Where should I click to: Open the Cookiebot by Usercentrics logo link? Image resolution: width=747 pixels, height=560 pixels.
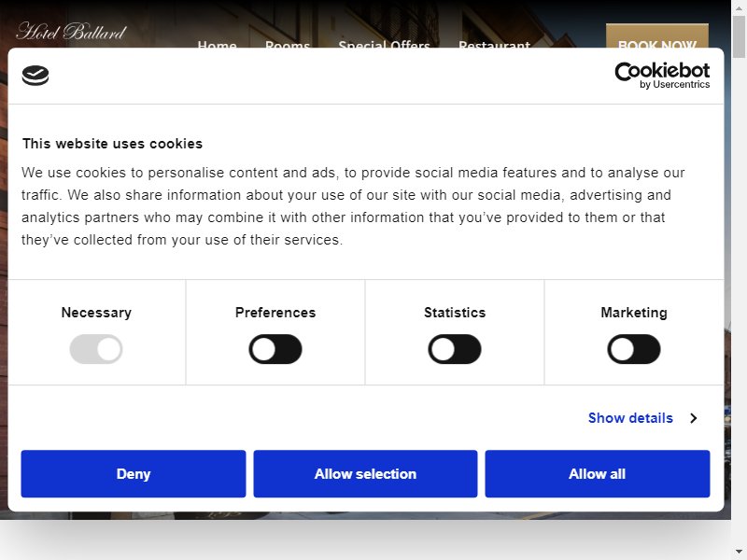(x=662, y=76)
